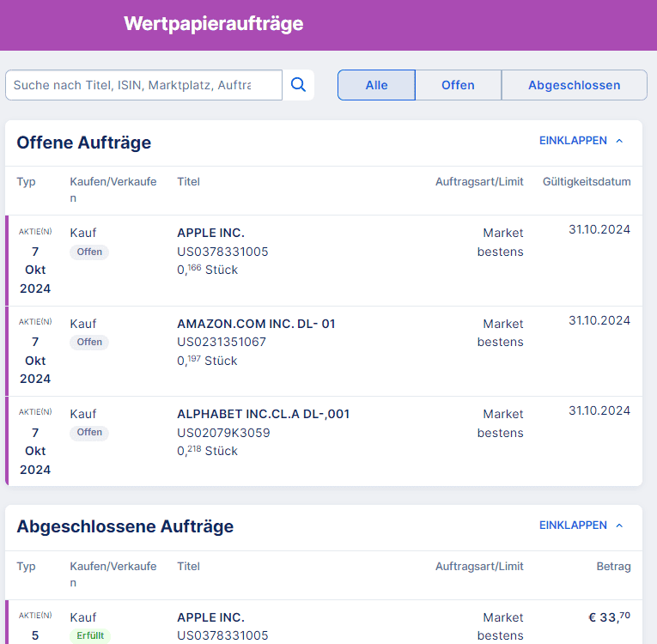Click Offen status badge of Apple order

coord(89,252)
